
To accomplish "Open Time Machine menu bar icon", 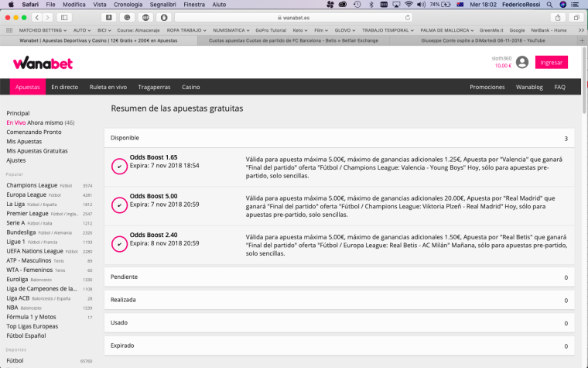I will (x=357, y=5).
